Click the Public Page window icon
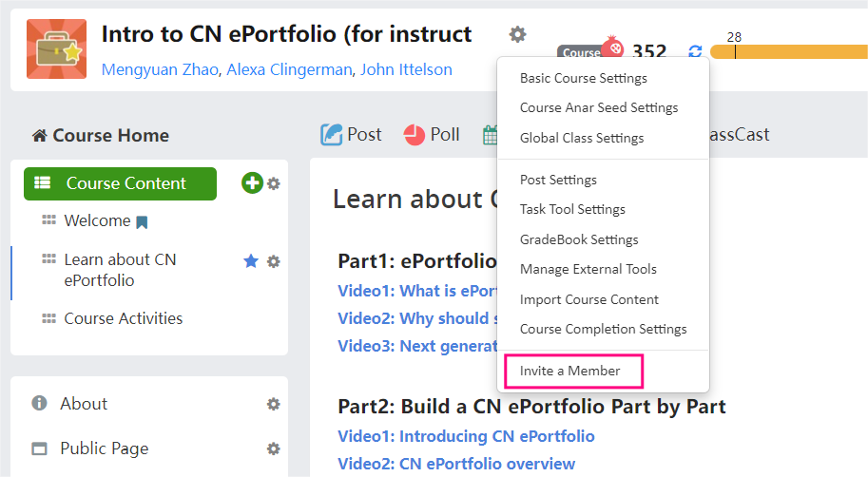The height and width of the screenshot is (477, 868). pos(39,448)
